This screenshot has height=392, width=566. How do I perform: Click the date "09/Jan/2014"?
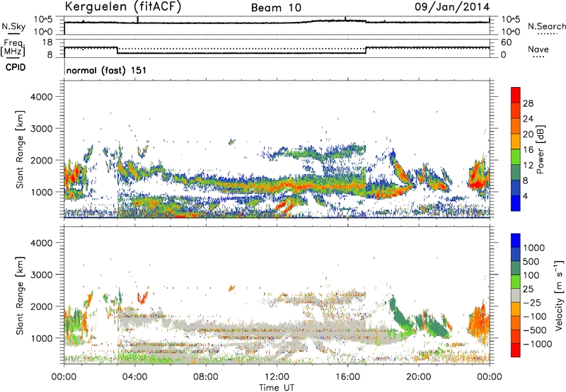coord(452,7)
